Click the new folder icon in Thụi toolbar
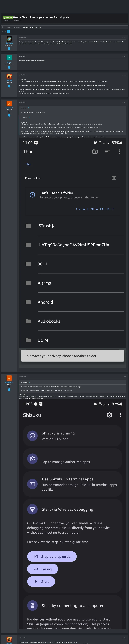This screenshot has height=644, width=129. coord(95,151)
